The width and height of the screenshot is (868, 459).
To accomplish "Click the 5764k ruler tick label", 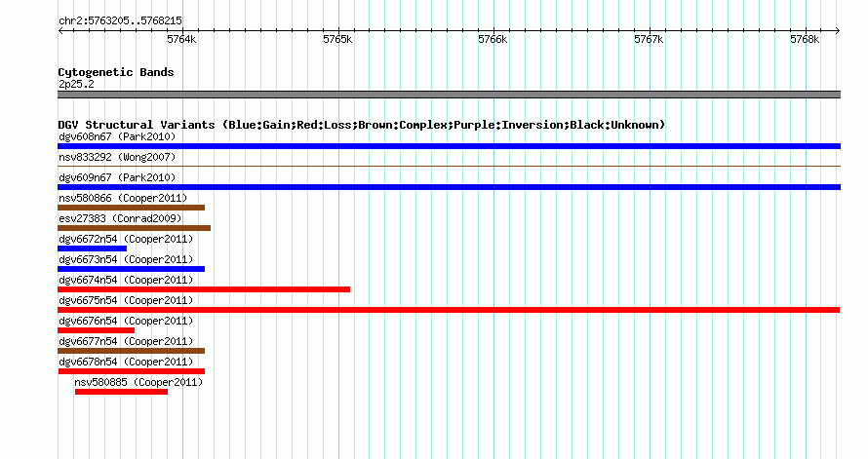I will (181, 39).
